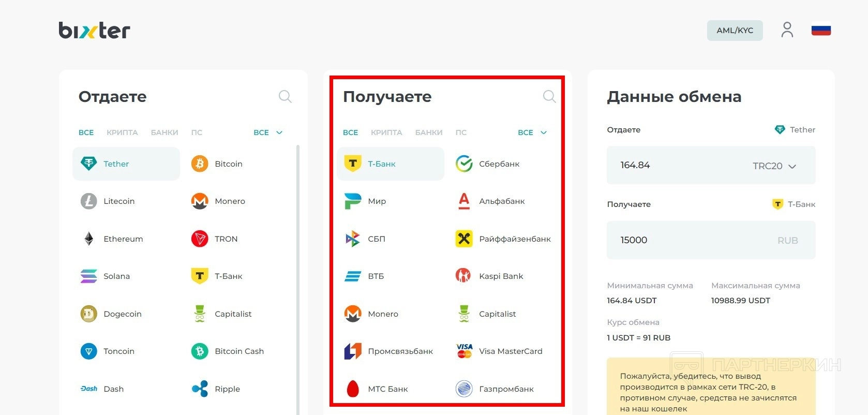This screenshot has height=415, width=868.
Task: Select Monero in the Отдаете list
Action: click(x=218, y=201)
